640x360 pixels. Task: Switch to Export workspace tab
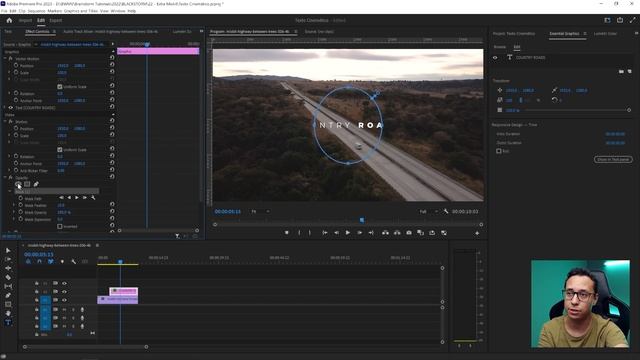point(56,20)
